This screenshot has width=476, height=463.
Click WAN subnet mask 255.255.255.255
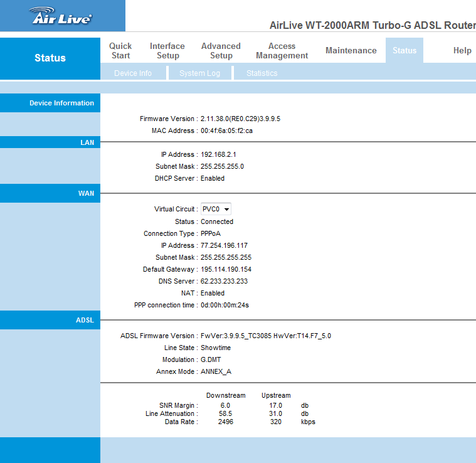(226, 257)
